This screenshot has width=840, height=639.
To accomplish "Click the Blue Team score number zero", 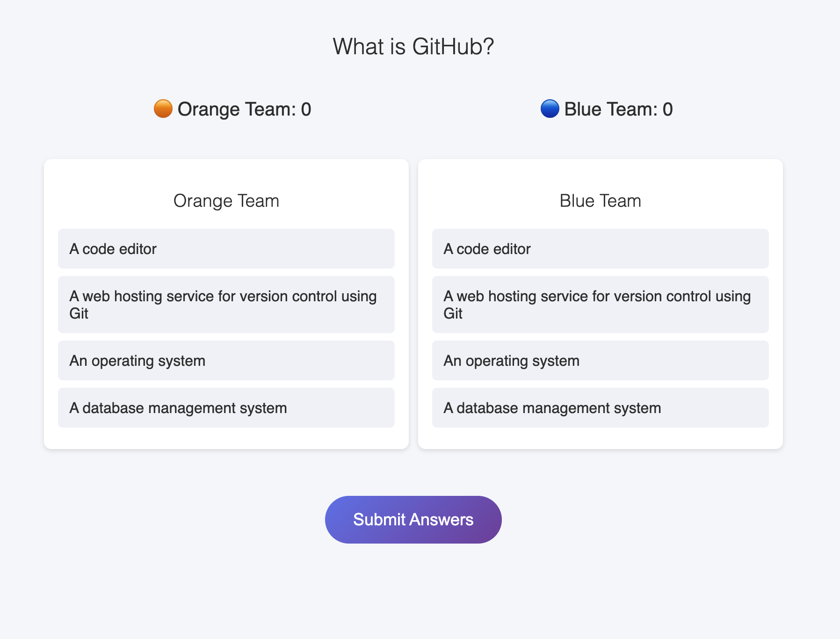I will 668,109.
